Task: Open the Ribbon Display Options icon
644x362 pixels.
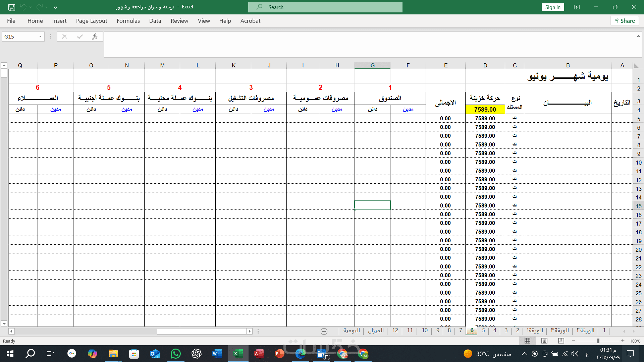Action: point(577,7)
